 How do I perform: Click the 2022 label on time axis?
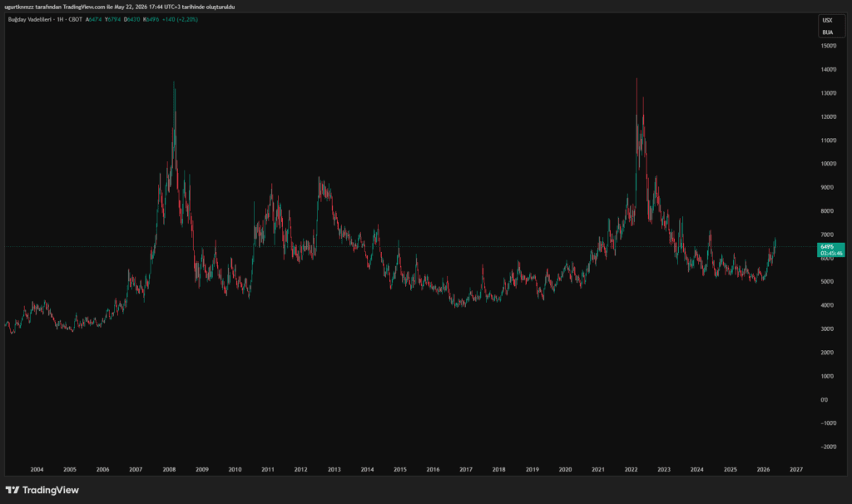631,470
